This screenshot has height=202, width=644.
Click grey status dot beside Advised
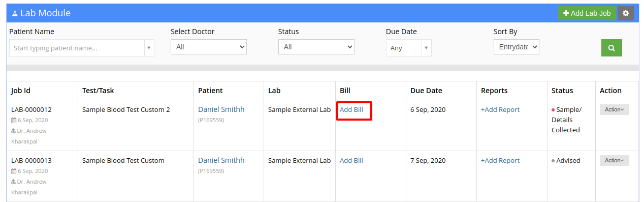[553, 161]
